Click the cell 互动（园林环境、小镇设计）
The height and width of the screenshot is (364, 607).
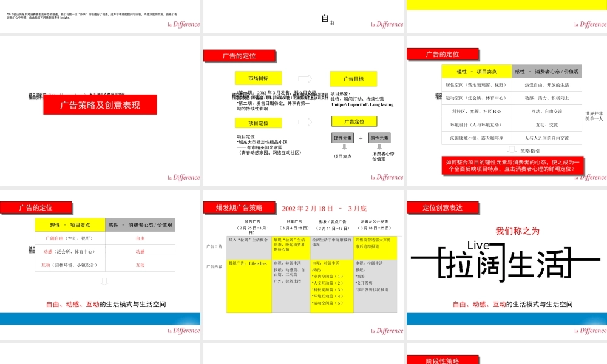(x=70, y=265)
